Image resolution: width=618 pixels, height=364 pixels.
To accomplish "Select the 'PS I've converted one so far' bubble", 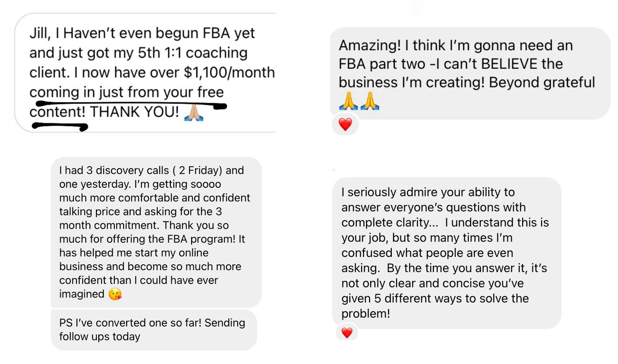I will (x=154, y=330).
